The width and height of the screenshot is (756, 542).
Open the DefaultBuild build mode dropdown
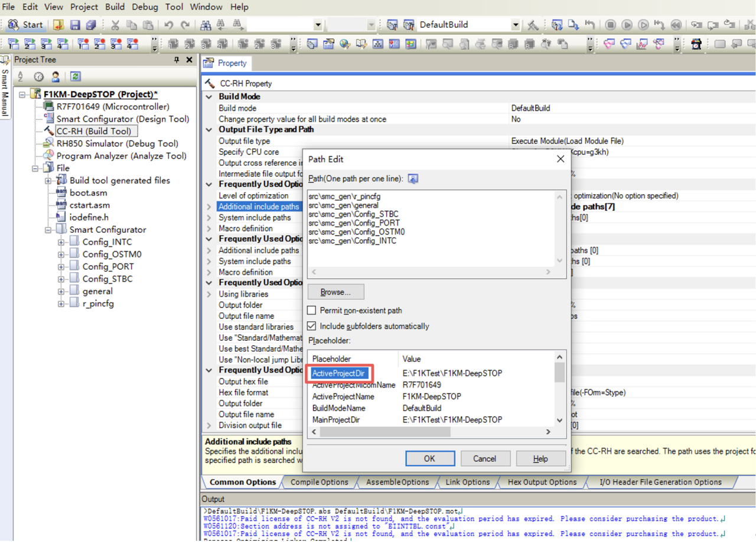515,25
